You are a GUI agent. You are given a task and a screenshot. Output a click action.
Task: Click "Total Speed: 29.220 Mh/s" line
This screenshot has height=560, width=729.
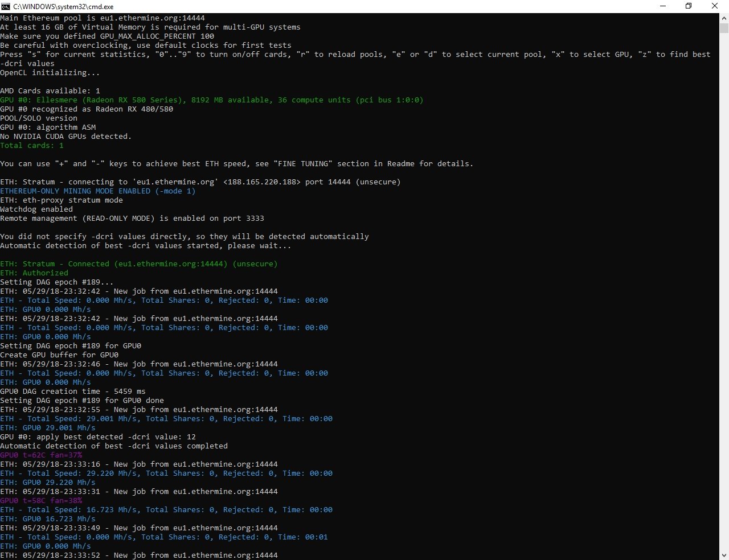(x=166, y=473)
